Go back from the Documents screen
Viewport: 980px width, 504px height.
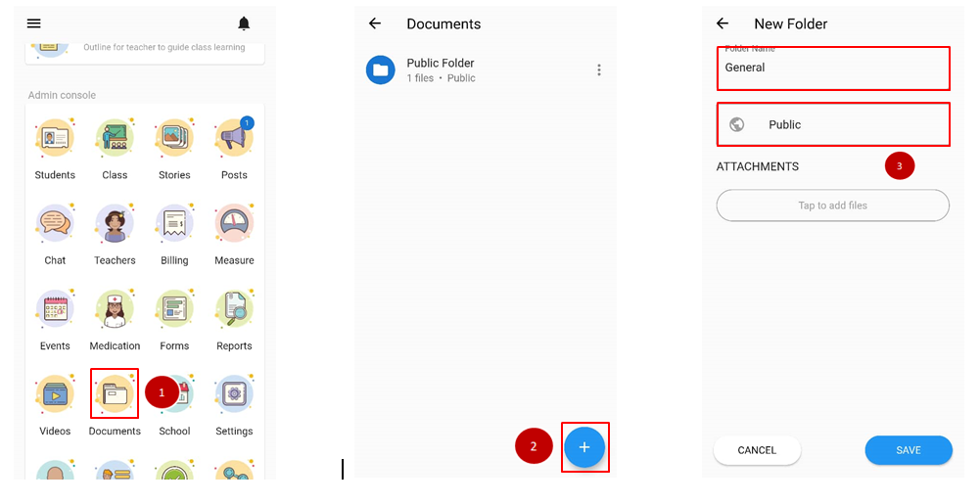(374, 23)
